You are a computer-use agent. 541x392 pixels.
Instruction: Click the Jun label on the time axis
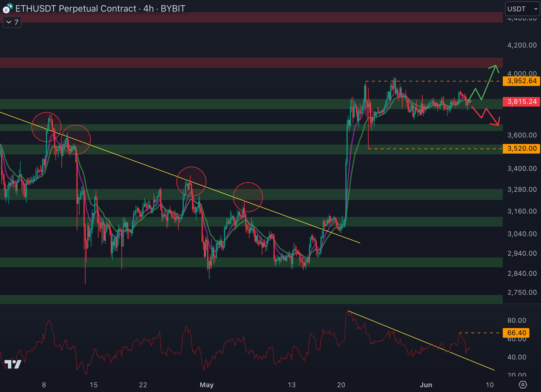(x=426, y=385)
